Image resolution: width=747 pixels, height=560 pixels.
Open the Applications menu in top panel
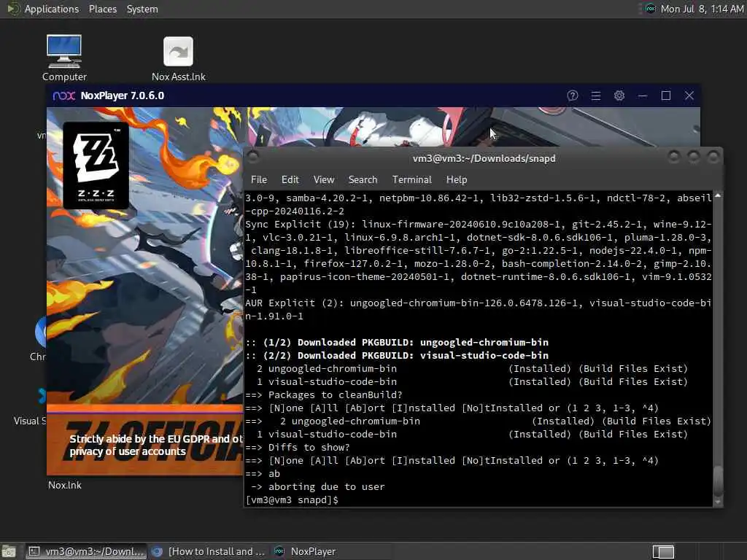point(52,9)
